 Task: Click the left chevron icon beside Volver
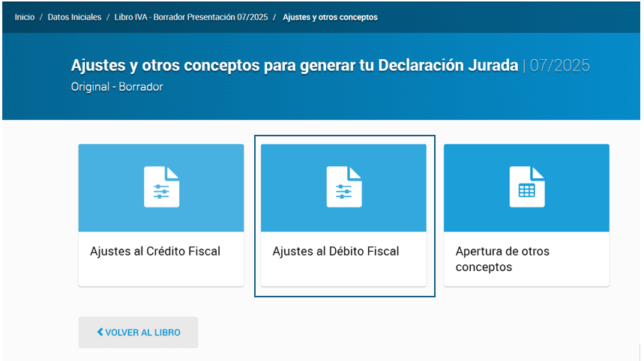pos(100,332)
